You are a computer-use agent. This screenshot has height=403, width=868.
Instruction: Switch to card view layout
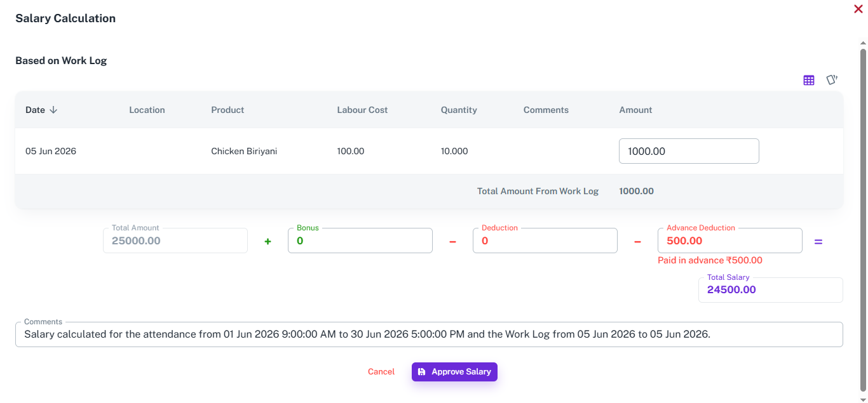[x=832, y=80]
